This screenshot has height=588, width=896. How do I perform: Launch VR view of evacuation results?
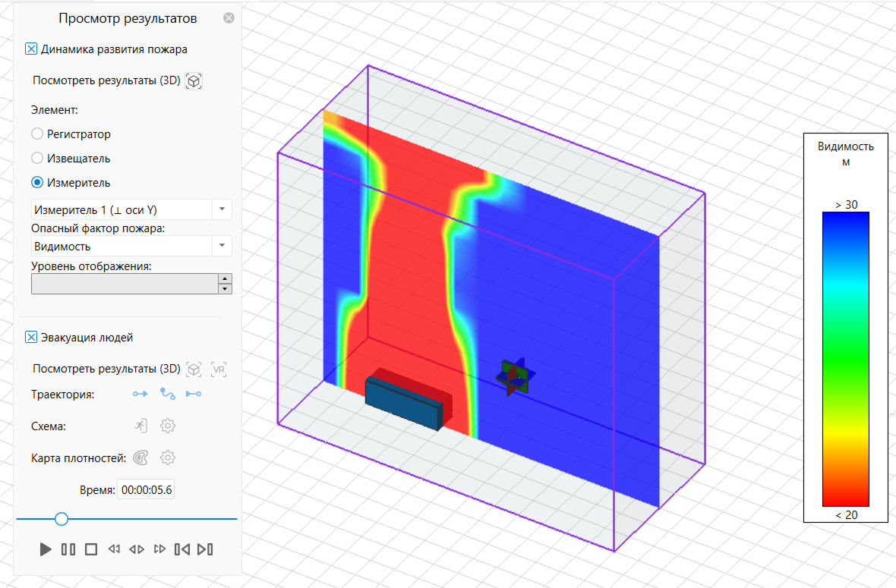[218, 369]
